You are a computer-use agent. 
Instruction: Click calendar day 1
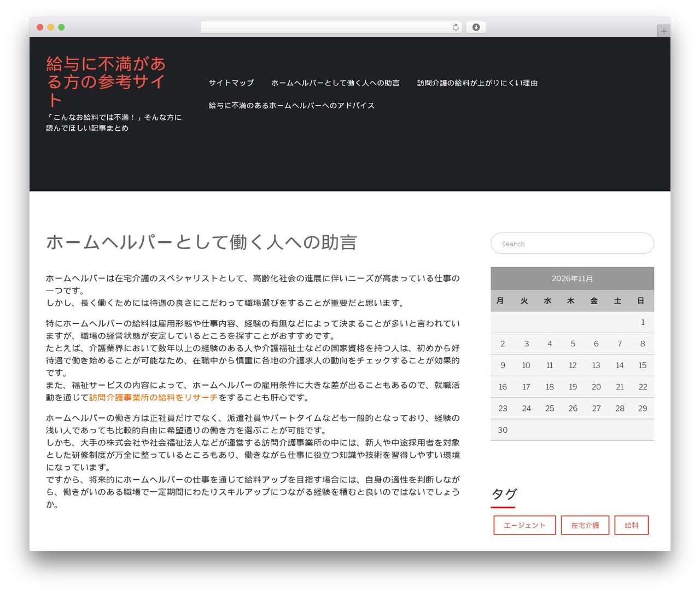pyautogui.click(x=643, y=322)
